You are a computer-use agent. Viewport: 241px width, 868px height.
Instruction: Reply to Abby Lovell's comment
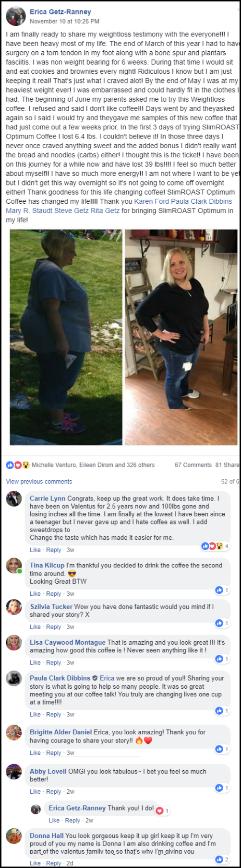53,792
